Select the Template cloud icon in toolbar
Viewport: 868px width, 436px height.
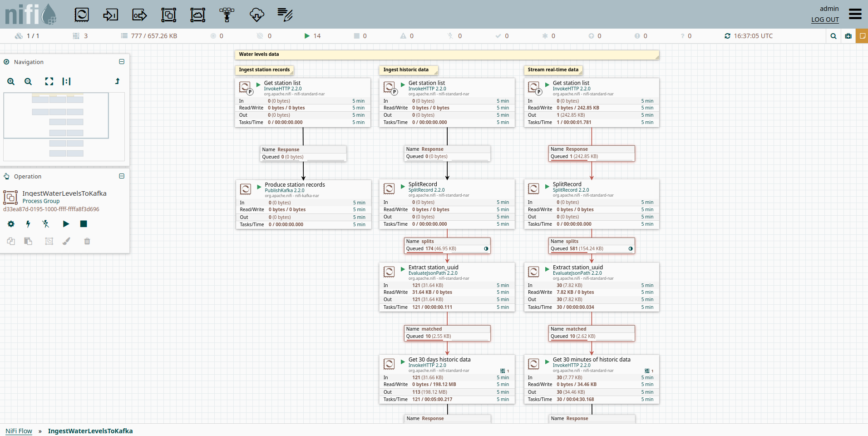256,15
